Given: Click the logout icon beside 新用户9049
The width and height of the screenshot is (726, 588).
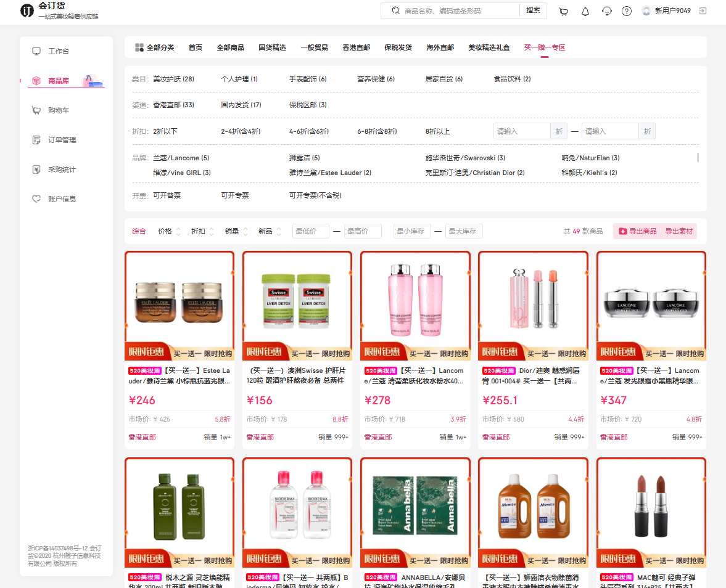Looking at the screenshot, I should point(703,10).
